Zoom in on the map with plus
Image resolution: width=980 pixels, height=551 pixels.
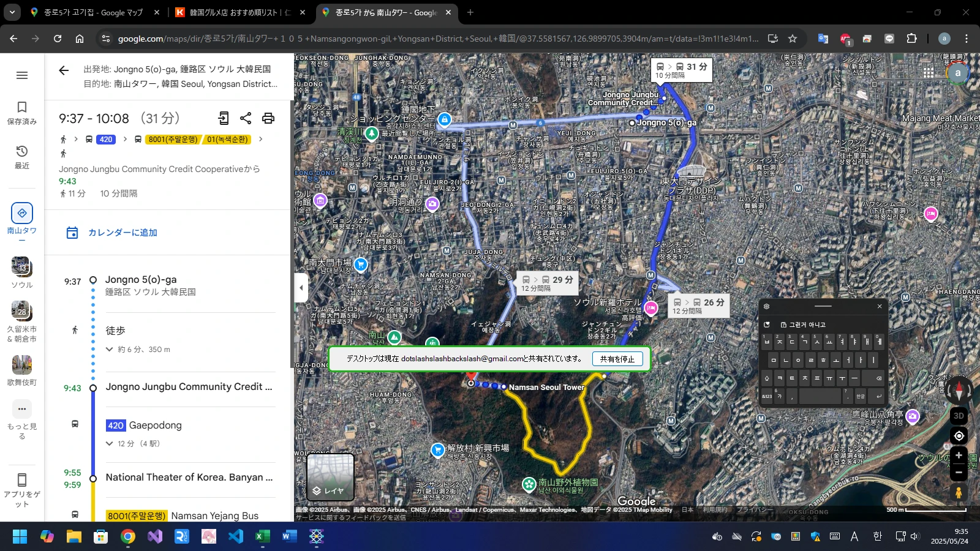[x=959, y=455]
